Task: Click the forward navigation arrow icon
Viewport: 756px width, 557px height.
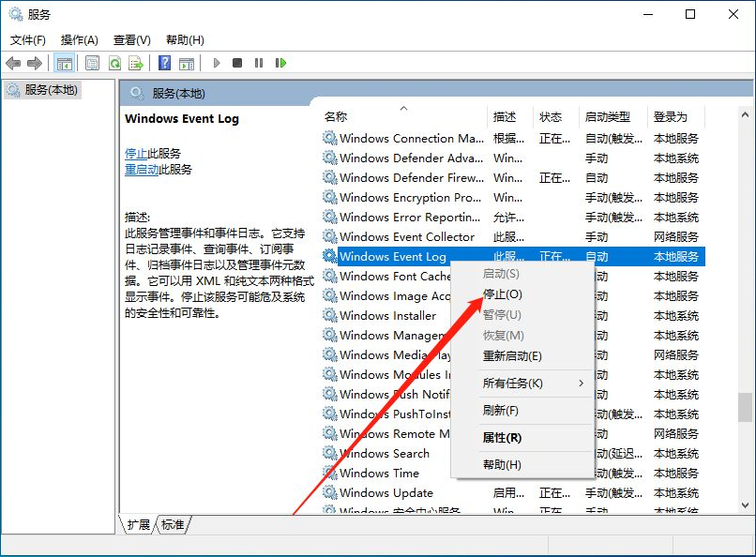Action: [35, 63]
